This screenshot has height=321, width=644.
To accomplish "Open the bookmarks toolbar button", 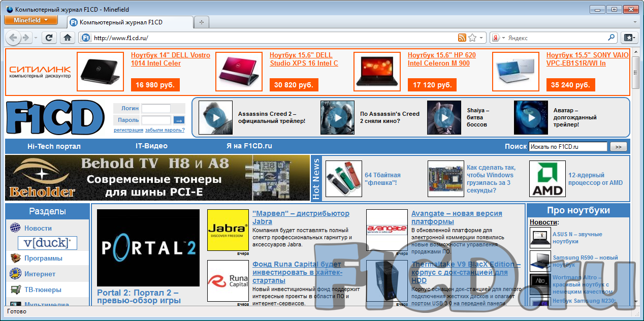I will click(x=629, y=38).
